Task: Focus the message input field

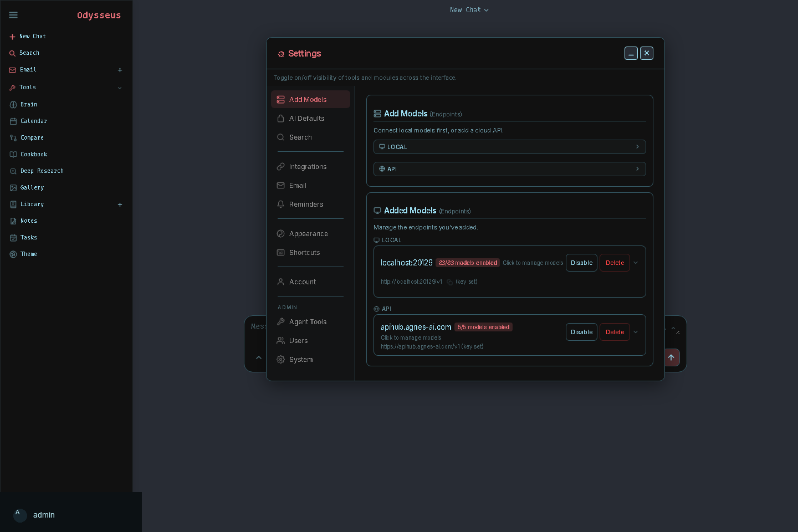Action: 257,326
